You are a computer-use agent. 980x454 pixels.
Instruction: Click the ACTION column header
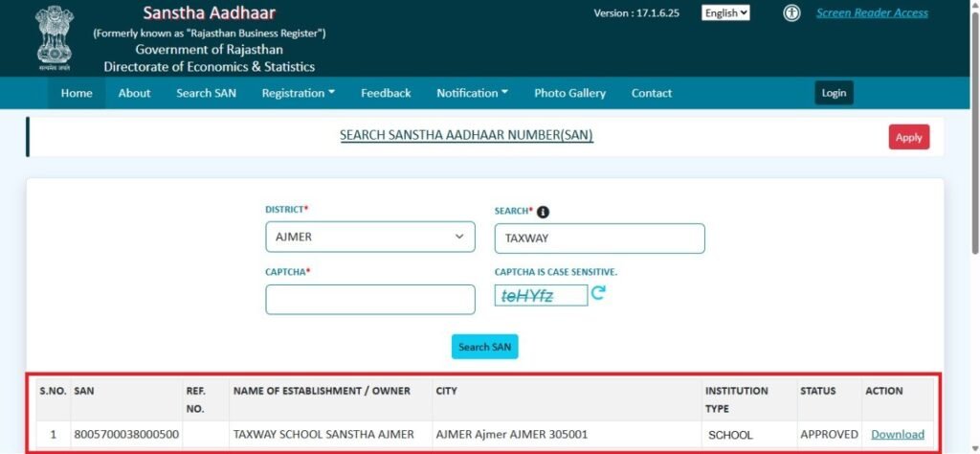883,391
